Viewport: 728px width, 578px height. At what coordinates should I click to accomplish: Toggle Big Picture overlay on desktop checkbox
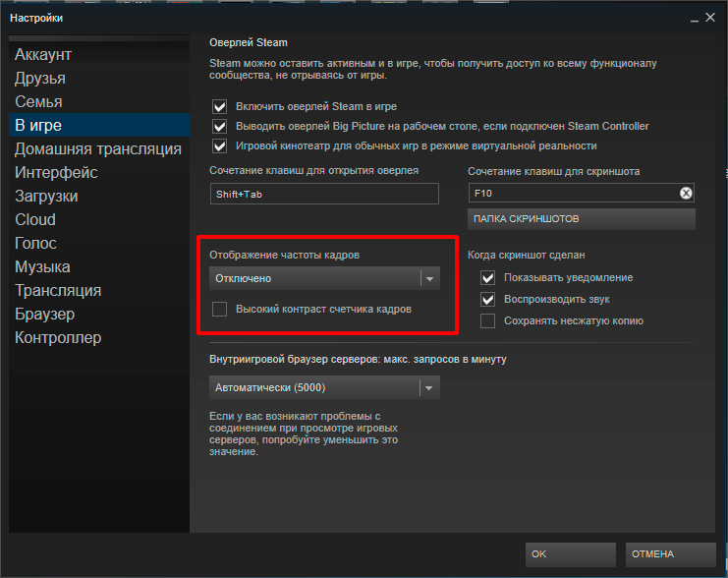(220, 127)
